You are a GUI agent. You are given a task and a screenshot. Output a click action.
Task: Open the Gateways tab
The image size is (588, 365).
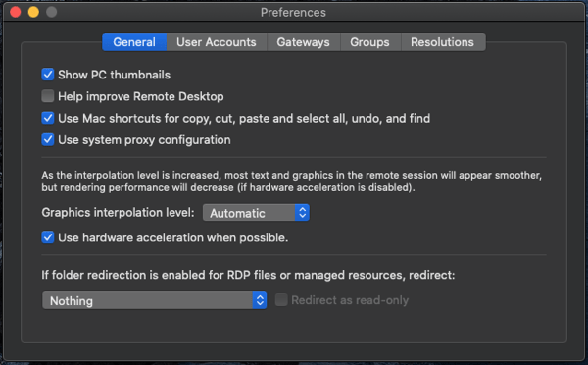click(303, 42)
